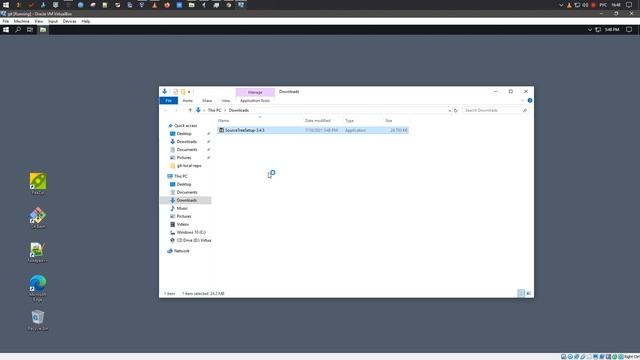Image resolution: width=640 pixels, height=360 pixels.
Task: Click Downloads in address breadcrumb
Action: [239, 110]
